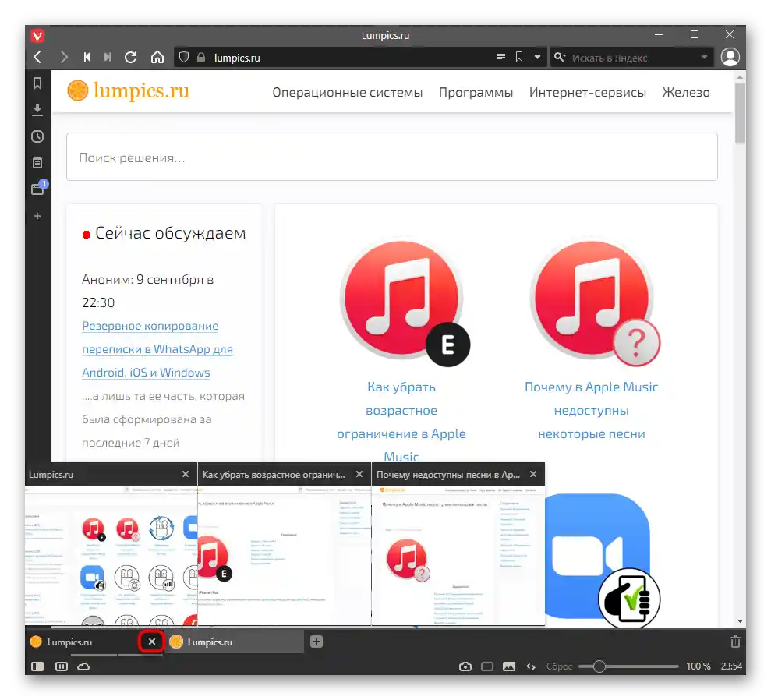Open Программы menu item
Viewport: 771px width, 700px height.
pyautogui.click(x=476, y=93)
